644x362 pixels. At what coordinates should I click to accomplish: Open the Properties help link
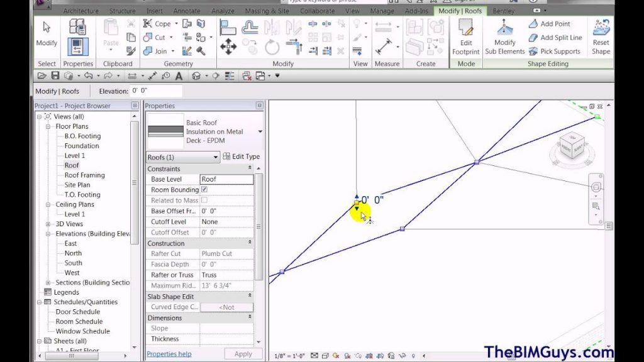[x=169, y=353]
